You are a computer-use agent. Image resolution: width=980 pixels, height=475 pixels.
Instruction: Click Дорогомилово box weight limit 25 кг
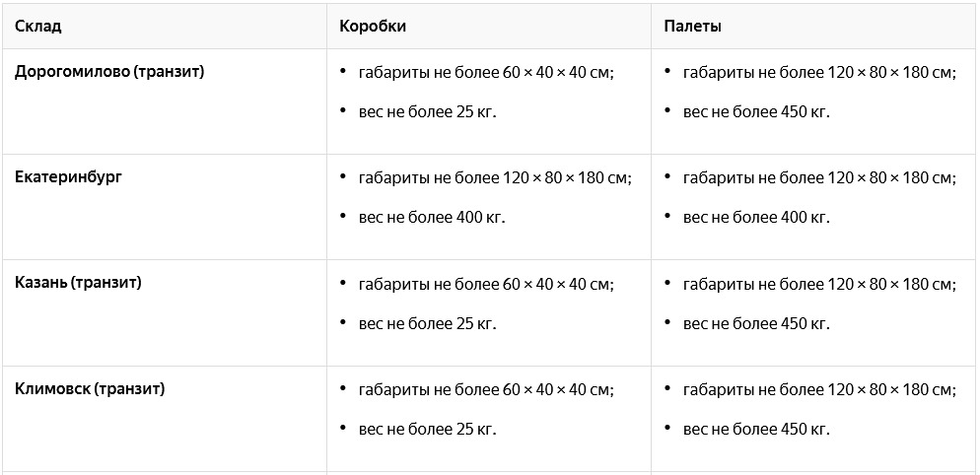point(428,112)
